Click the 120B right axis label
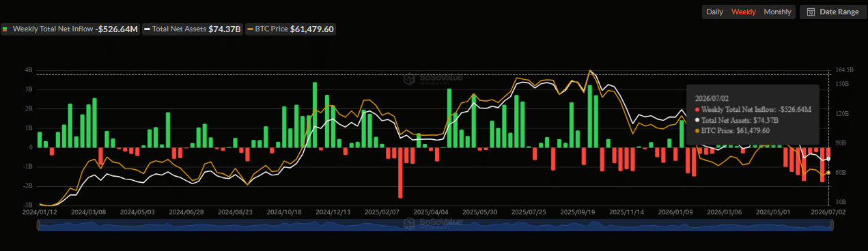This screenshot has height=251, width=868. pos(842,113)
